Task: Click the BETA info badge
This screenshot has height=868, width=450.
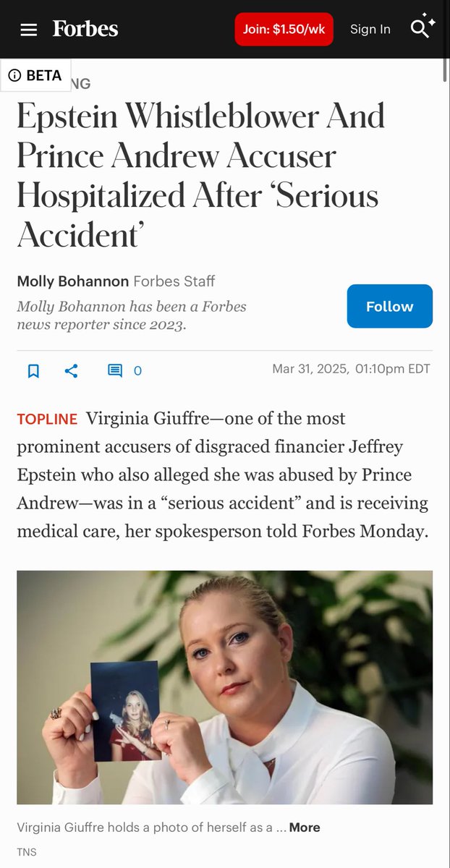Action: tap(35, 75)
